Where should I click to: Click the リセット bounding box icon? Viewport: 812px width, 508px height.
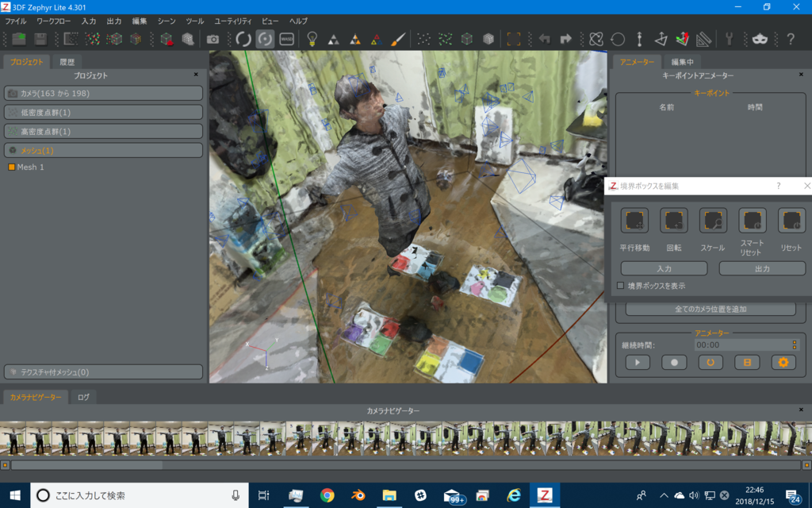point(791,221)
